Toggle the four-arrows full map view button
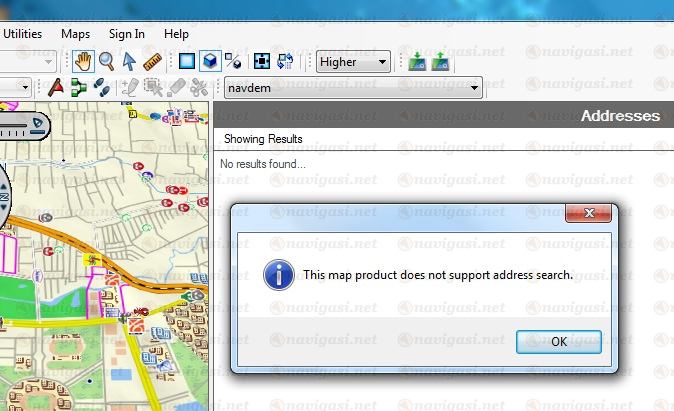Viewport: 674px width, 411px height. (x=262, y=62)
